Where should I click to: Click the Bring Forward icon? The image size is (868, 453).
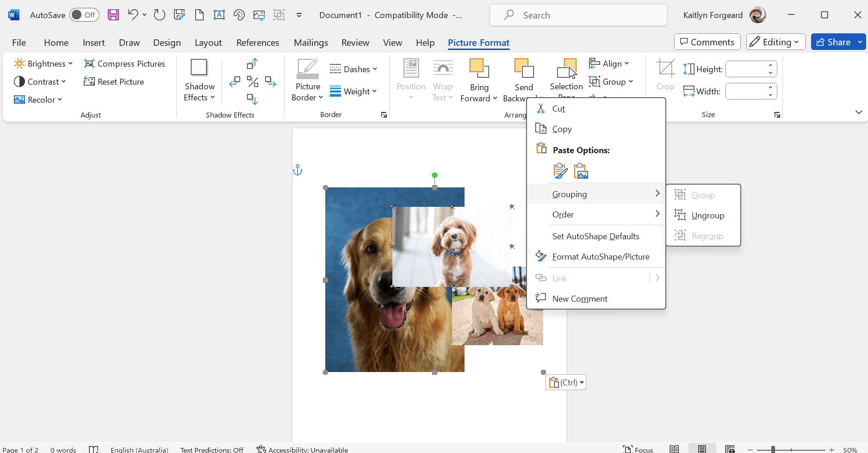[479, 68]
